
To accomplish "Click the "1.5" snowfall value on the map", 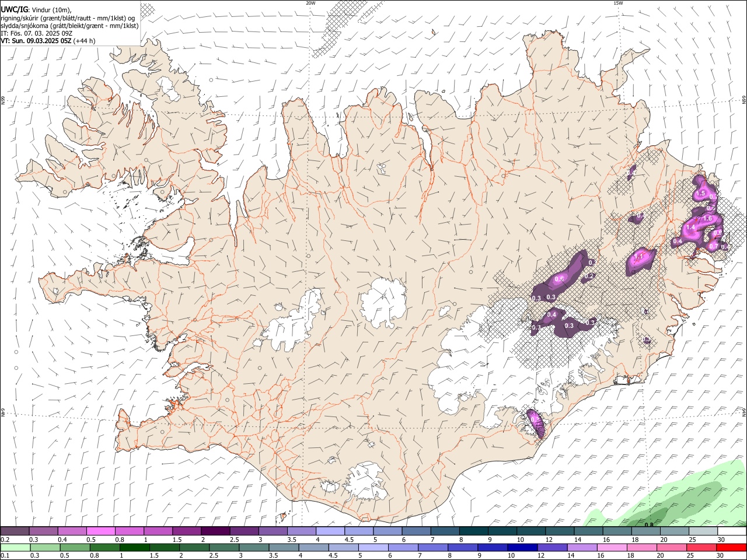I will [701, 194].
